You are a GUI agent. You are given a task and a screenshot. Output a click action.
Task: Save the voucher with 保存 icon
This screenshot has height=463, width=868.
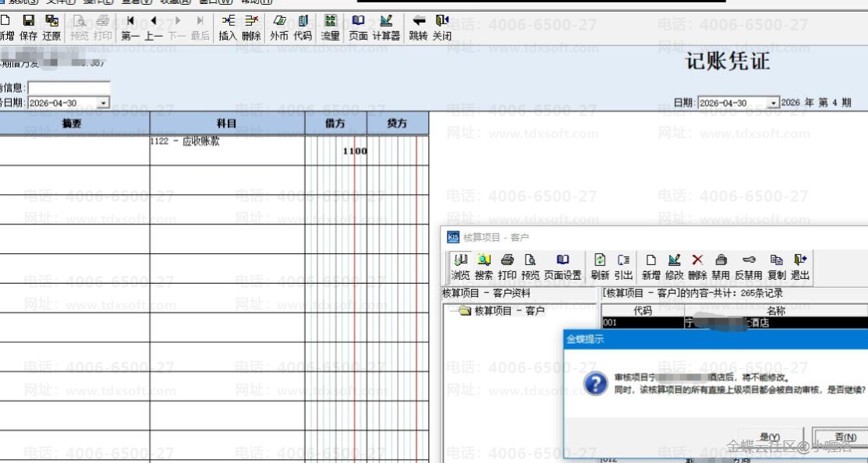[28, 27]
